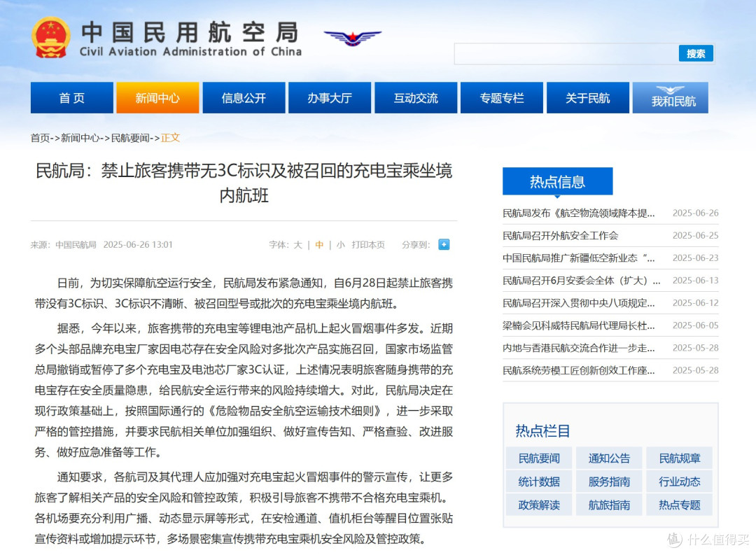Click 正文 in the breadcrumb
Screen dimensions: 756x555
pyautogui.click(x=170, y=138)
